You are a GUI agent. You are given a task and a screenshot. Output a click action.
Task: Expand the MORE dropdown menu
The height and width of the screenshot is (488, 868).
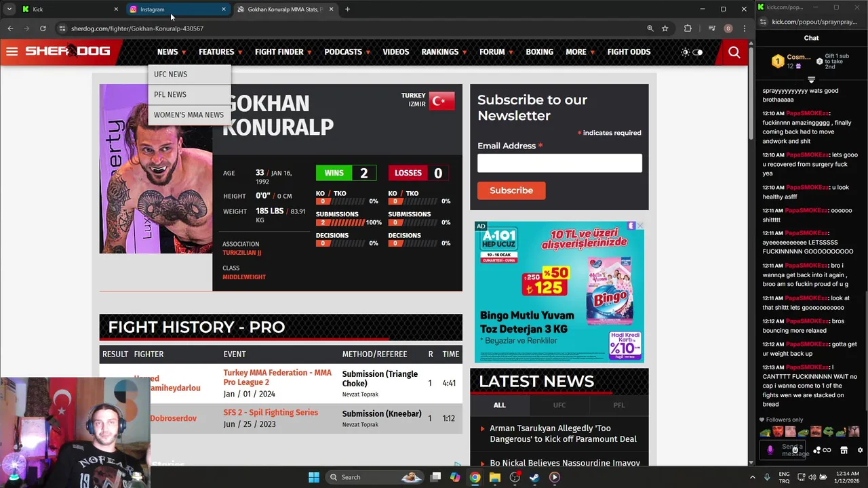[580, 52]
